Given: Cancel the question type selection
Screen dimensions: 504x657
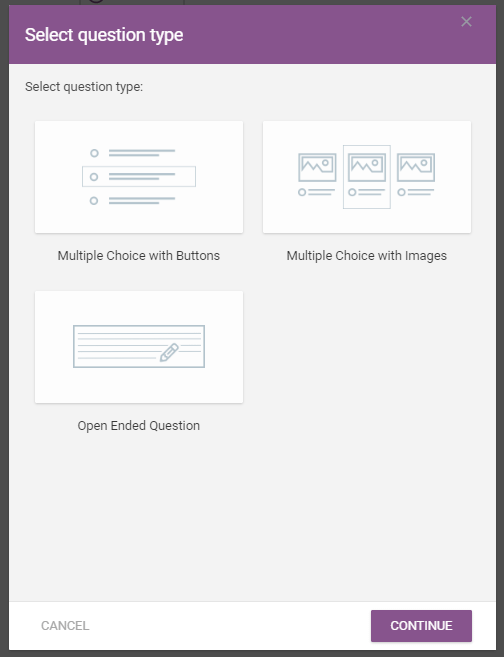Looking at the screenshot, I should coord(65,626).
